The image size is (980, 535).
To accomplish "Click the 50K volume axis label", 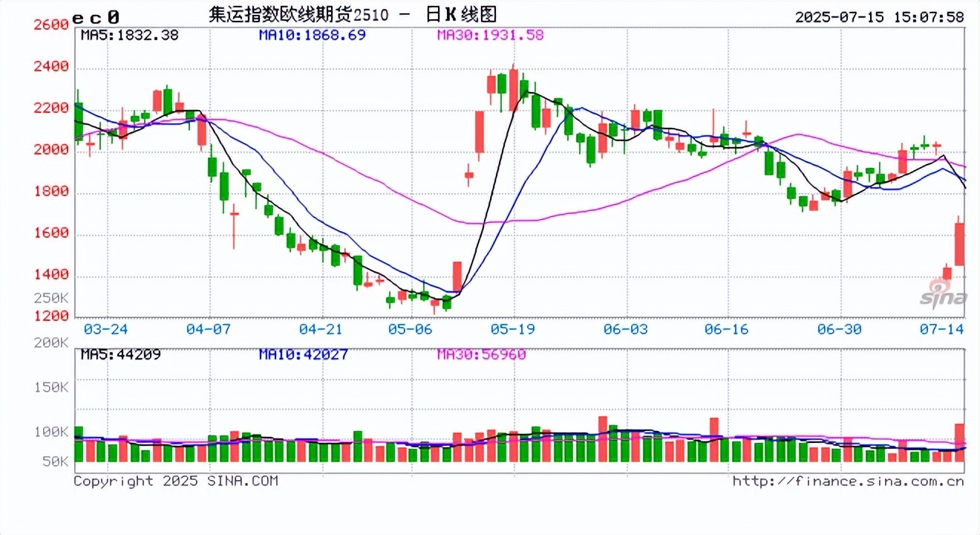I will [55, 461].
